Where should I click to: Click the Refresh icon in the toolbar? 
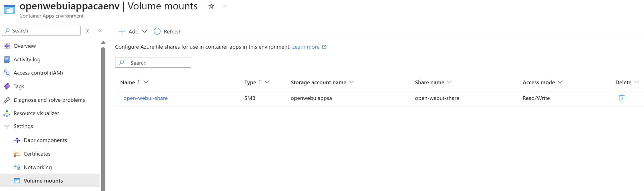(x=157, y=31)
